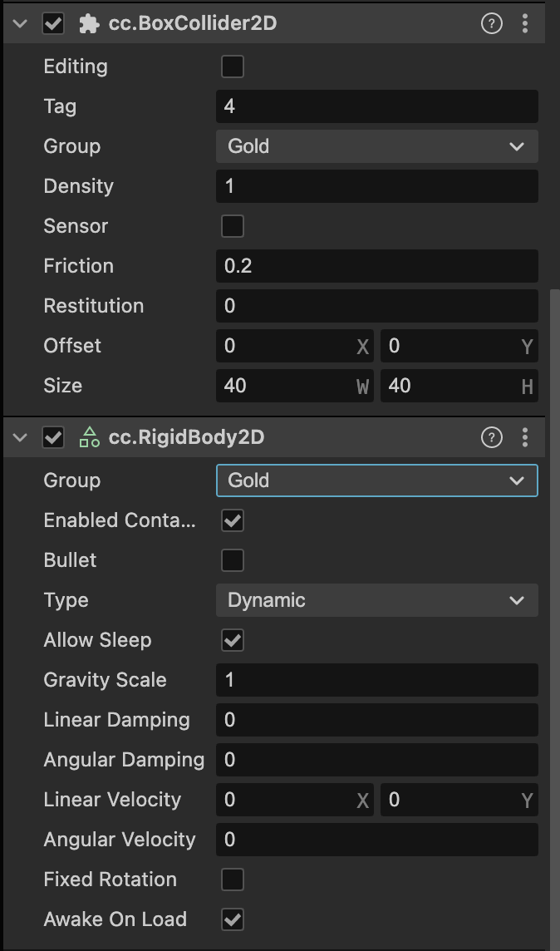Click the RigidBody2D shapes icon

pyautogui.click(x=89, y=436)
